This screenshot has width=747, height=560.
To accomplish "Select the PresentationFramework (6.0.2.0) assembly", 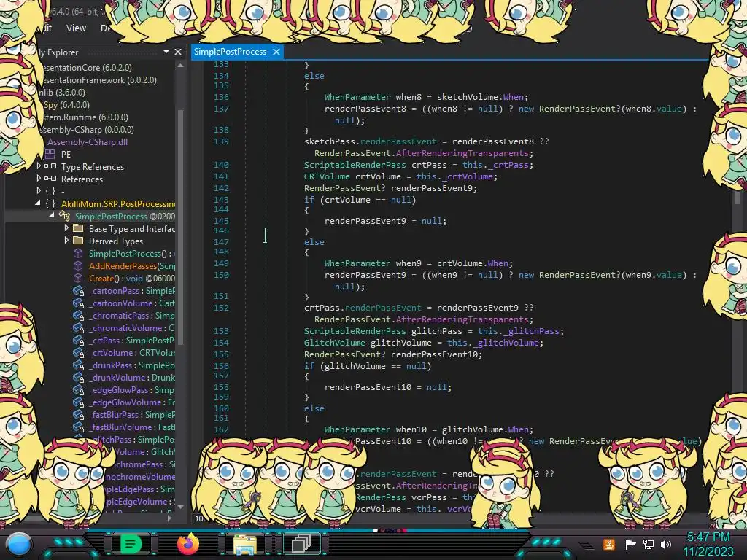I will point(99,80).
